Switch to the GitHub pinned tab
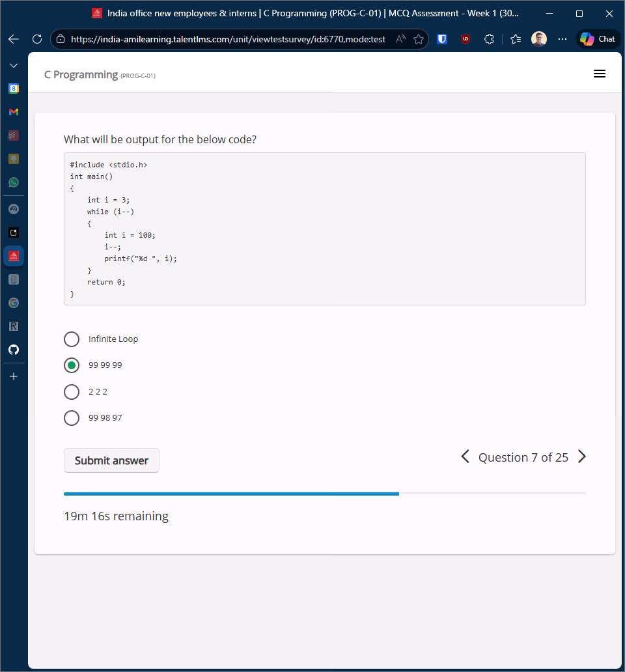Screen dimensions: 625x672 point(14,350)
